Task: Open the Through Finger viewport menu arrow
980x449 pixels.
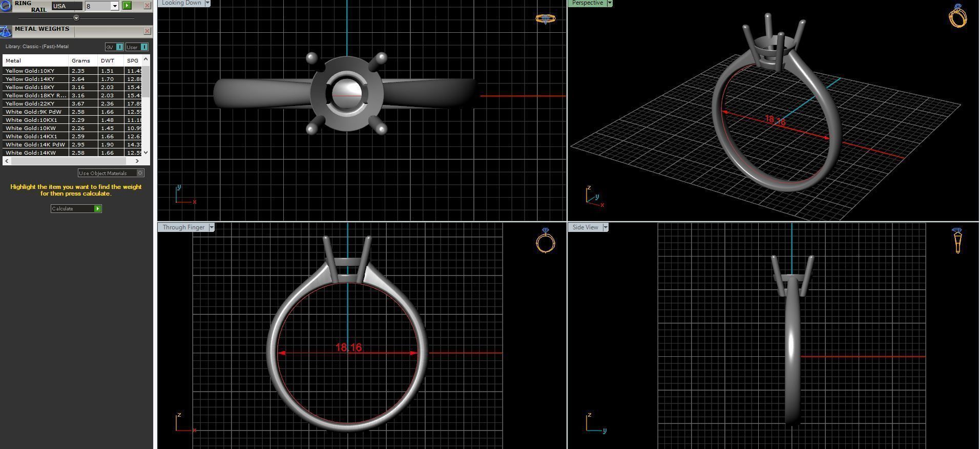Action: (x=212, y=227)
